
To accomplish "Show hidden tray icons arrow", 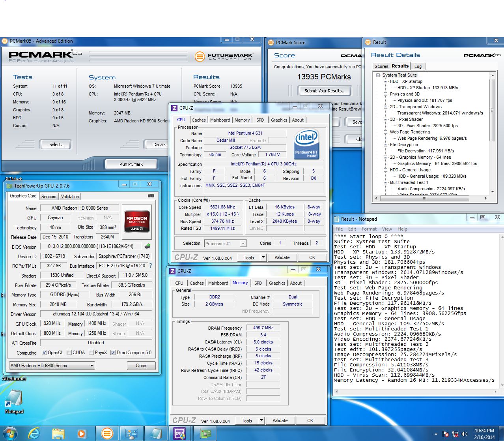I will [436, 434].
